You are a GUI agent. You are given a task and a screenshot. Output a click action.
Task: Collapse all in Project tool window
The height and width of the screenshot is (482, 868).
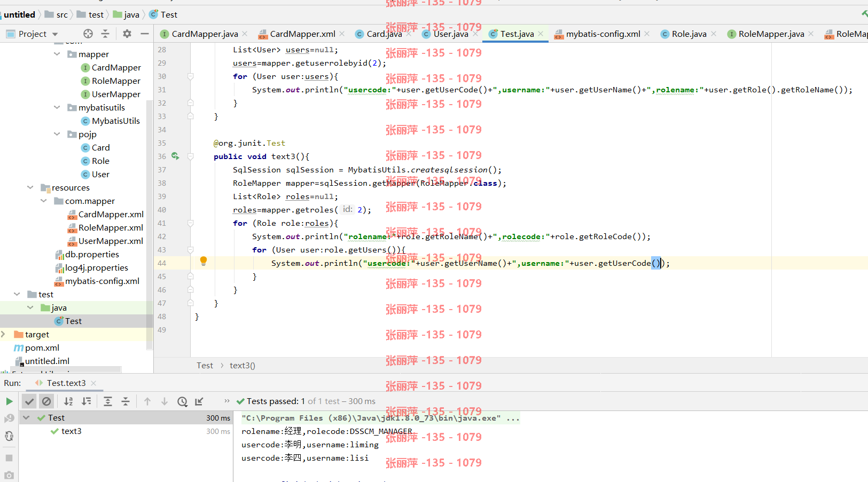point(105,34)
